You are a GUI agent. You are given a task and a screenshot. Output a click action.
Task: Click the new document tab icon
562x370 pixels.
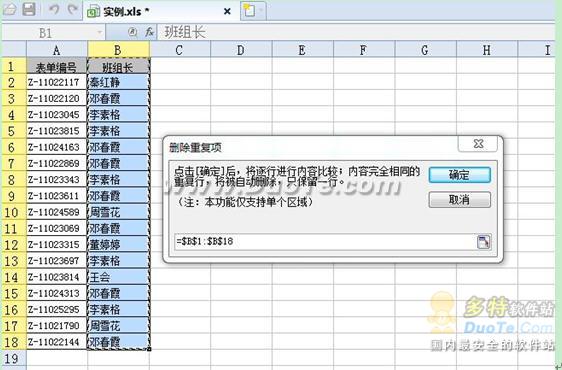tap(249, 11)
